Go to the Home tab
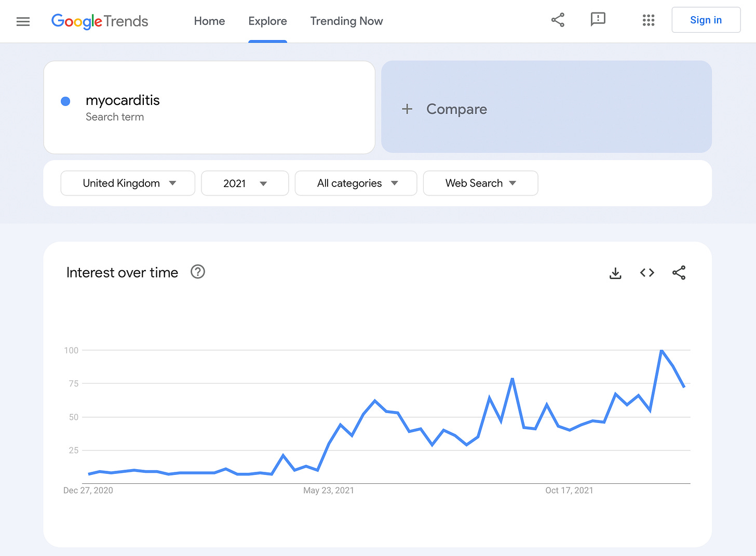The width and height of the screenshot is (756, 556). [x=209, y=21]
